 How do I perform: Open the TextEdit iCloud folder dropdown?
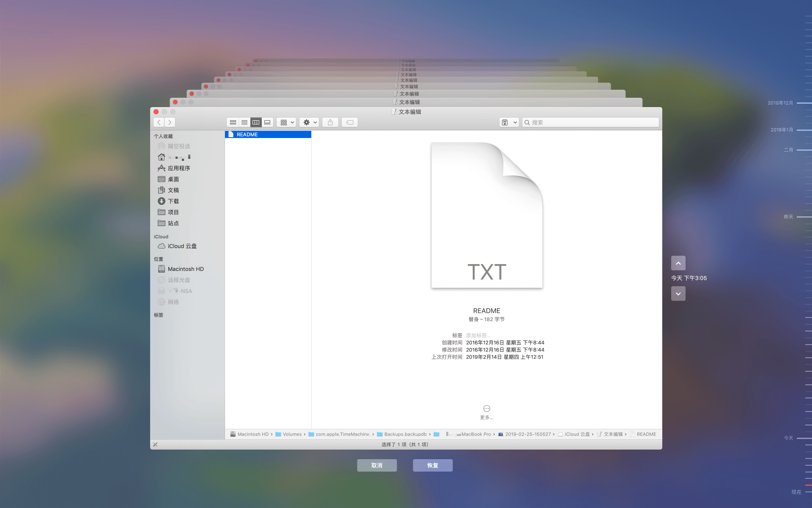point(509,122)
